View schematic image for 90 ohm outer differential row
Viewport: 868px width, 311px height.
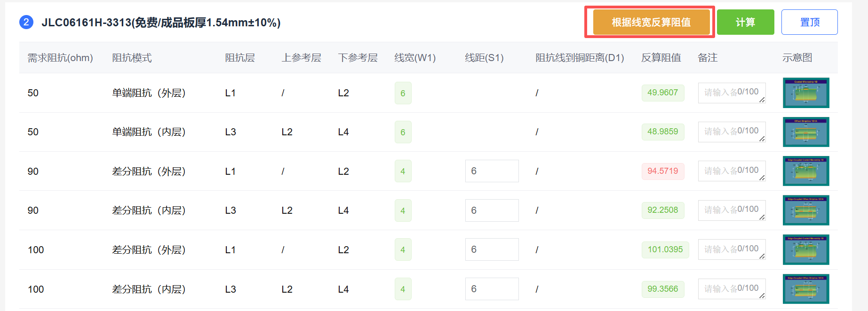point(805,171)
